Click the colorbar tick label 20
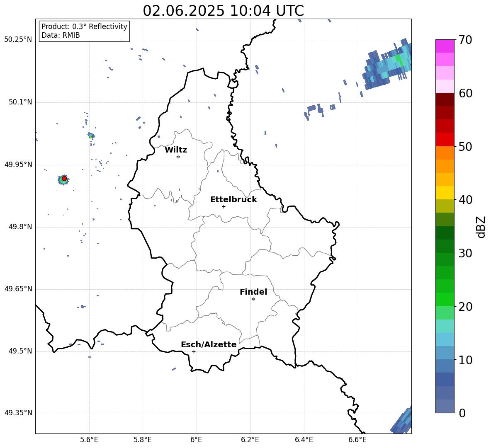Image resolution: width=491 pixels, height=448 pixels. [x=465, y=307]
